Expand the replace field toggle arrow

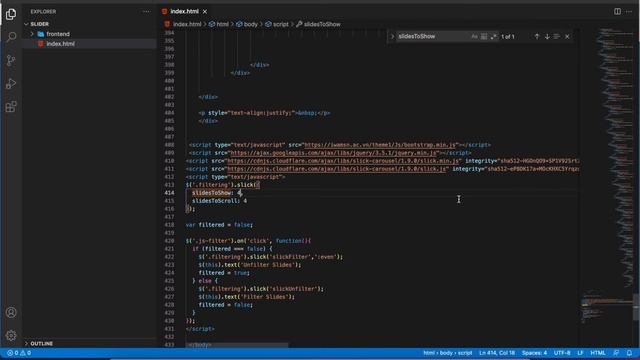click(x=392, y=36)
